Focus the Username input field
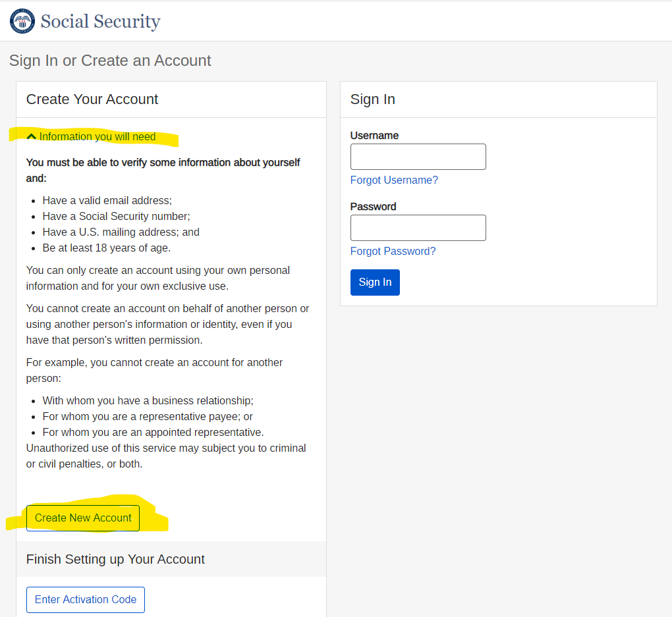Viewport: 672px width, 617px height. (x=418, y=157)
